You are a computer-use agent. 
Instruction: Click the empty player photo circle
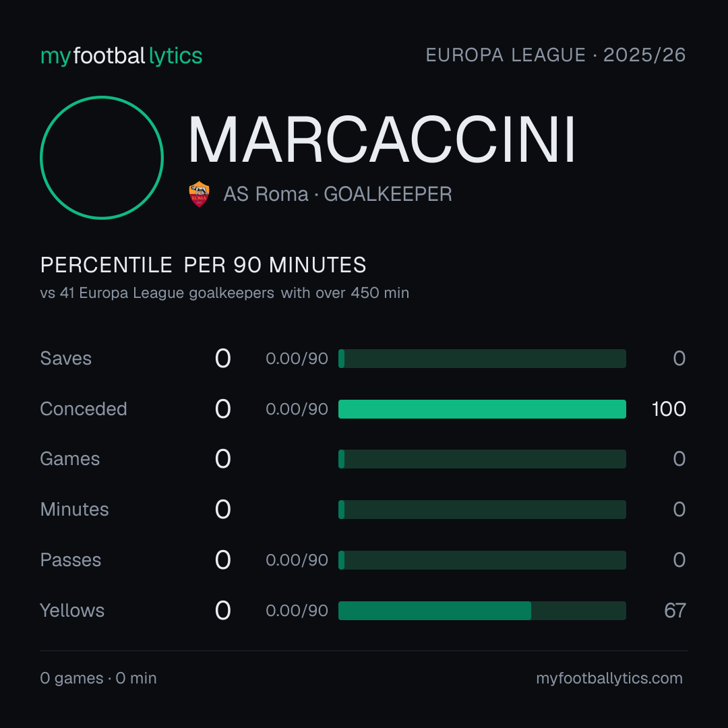click(x=102, y=157)
